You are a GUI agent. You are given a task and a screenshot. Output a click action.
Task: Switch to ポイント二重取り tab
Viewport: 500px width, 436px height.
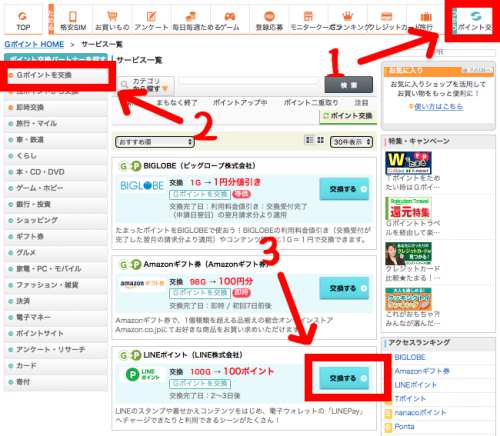[311, 103]
